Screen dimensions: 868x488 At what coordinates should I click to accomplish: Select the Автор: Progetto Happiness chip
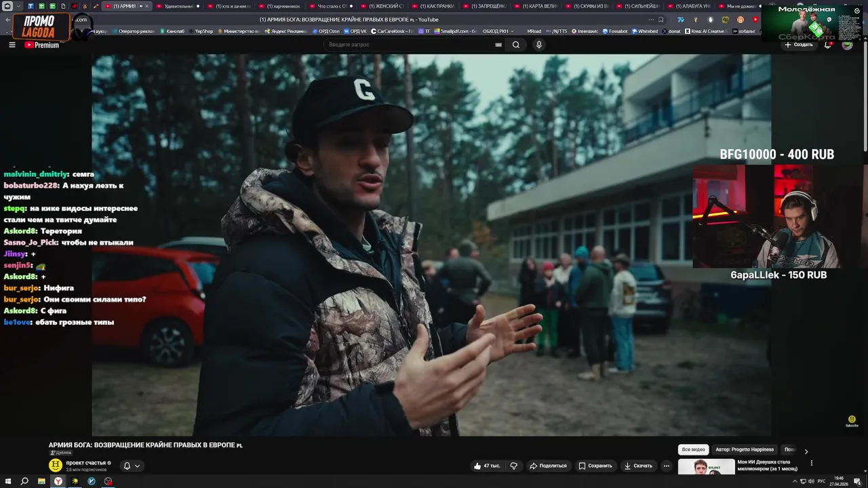point(745,449)
